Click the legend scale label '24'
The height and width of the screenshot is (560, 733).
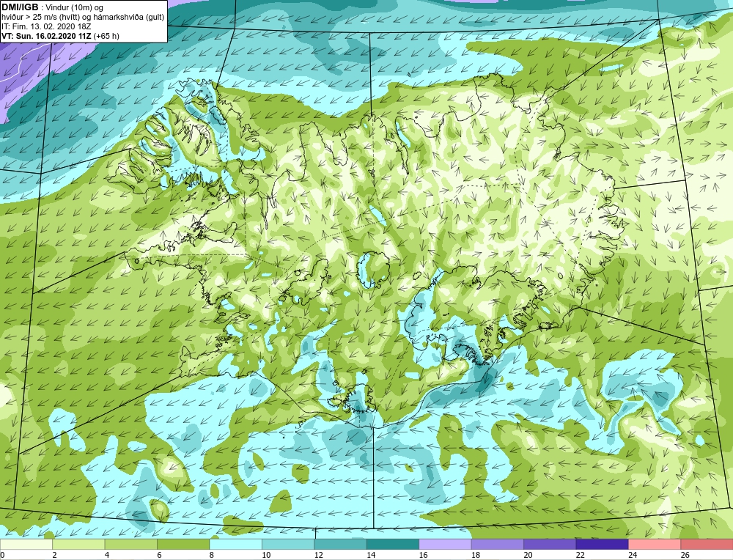pyautogui.click(x=633, y=555)
